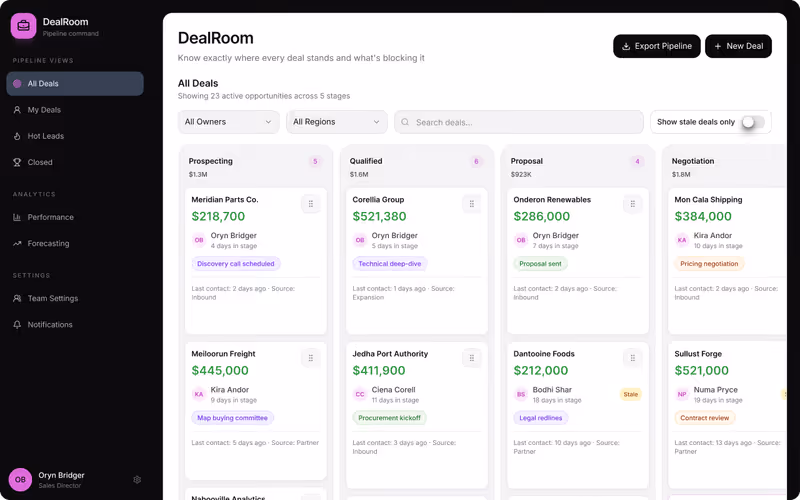Click Proposal sent tag
Image resolution: width=800 pixels, height=500 pixels.
(x=540, y=264)
